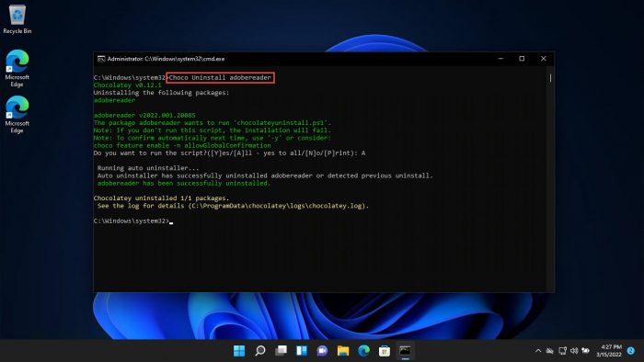
Task: Open the Recycle Bin desktop icon
Action: 17,19
